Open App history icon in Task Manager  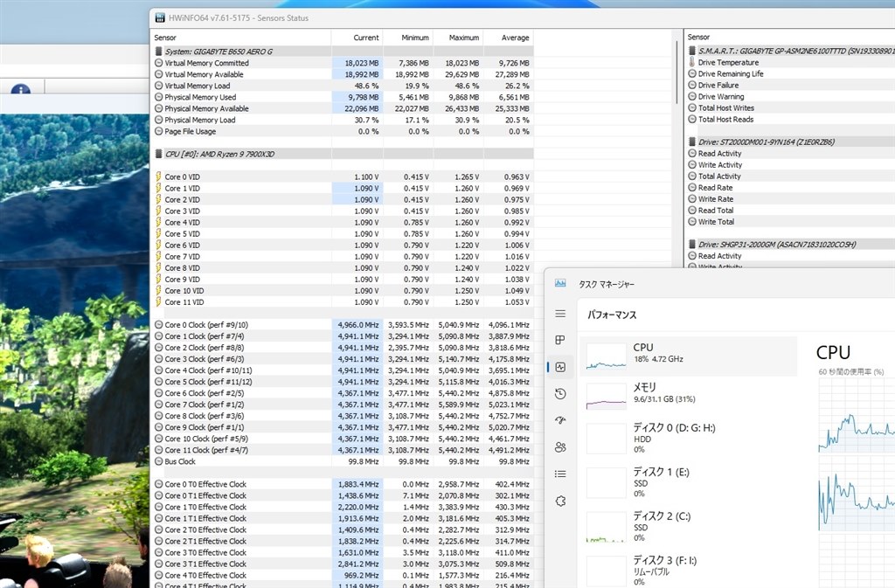[x=560, y=393]
